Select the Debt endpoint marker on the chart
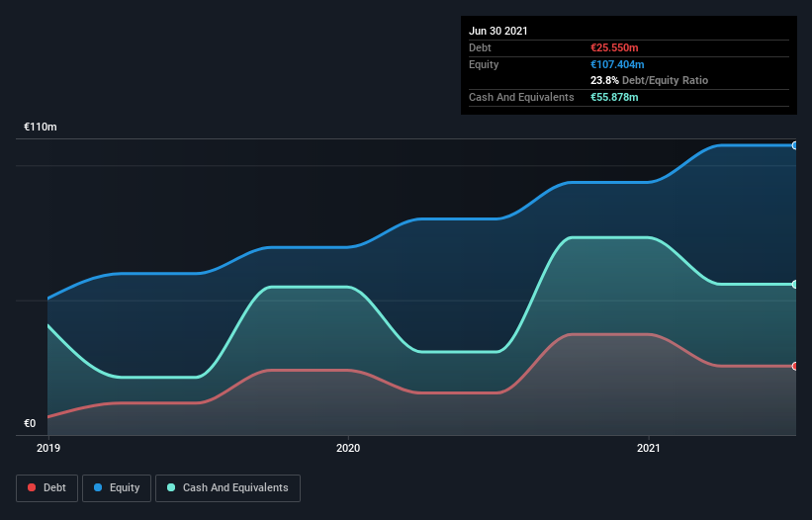 pos(794,367)
